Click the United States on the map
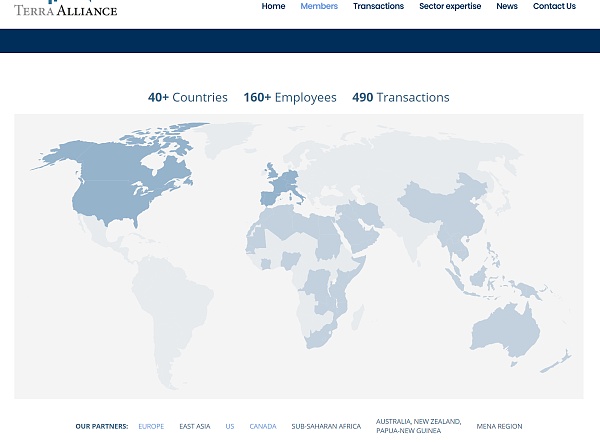Image resolution: width=600 pixels, height=442 pixels. 109,201
